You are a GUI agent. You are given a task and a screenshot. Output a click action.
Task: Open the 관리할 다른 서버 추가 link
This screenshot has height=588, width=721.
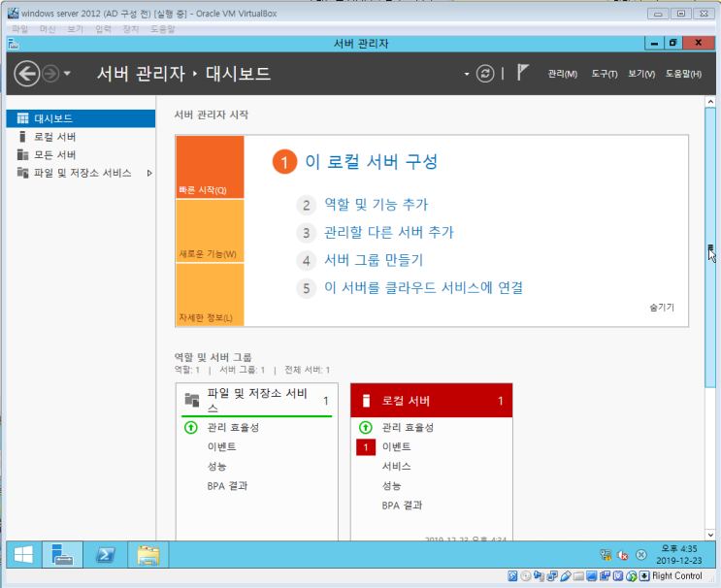point(388,232)
